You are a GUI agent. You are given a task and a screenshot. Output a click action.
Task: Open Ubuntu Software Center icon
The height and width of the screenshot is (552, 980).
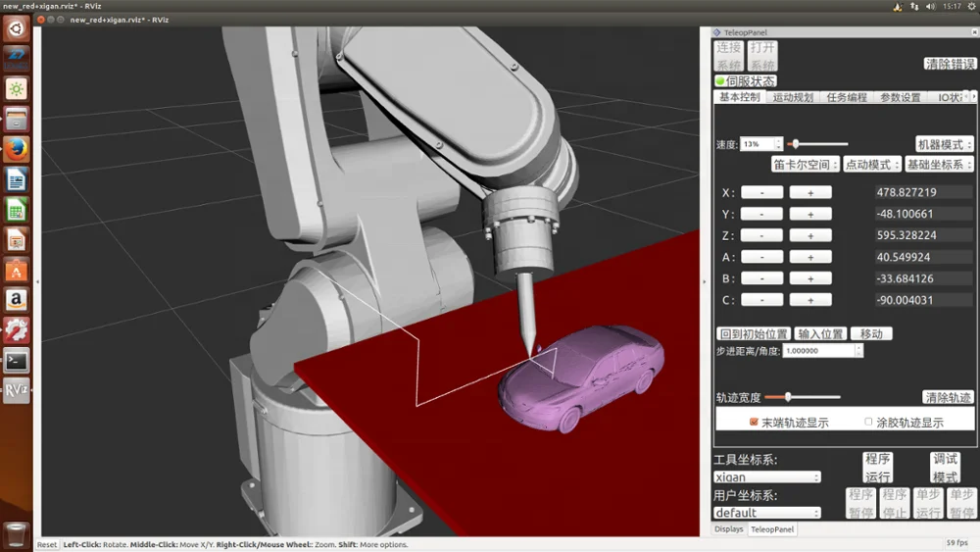click(17, 270)
